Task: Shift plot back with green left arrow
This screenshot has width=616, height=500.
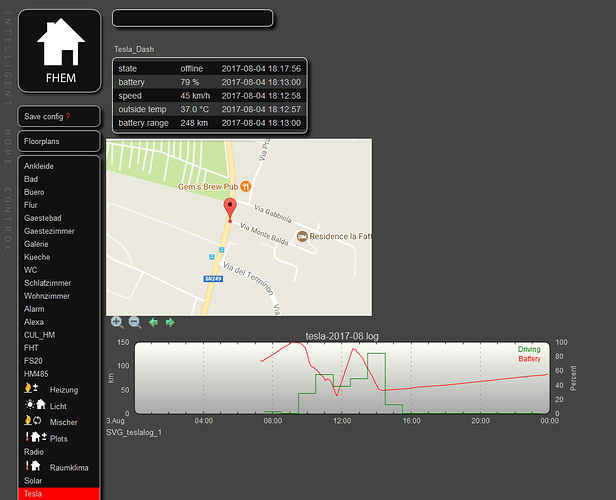Action: tap(153, 322)
